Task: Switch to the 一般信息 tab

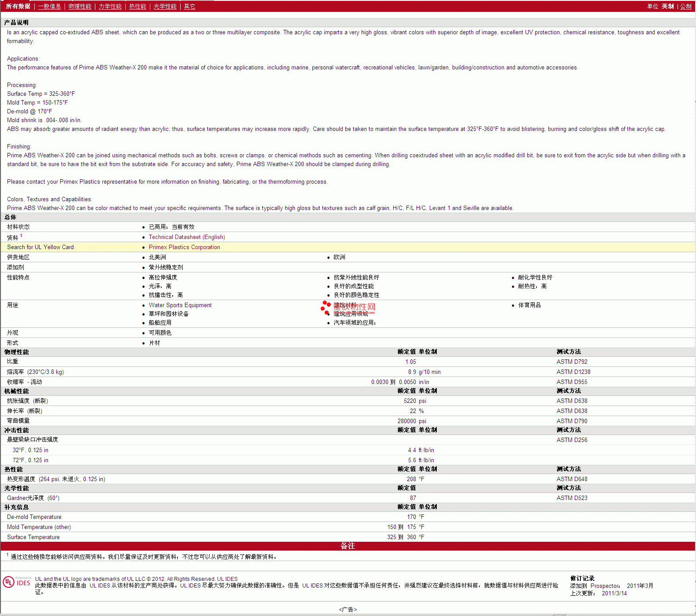Action: click(49, 6)
